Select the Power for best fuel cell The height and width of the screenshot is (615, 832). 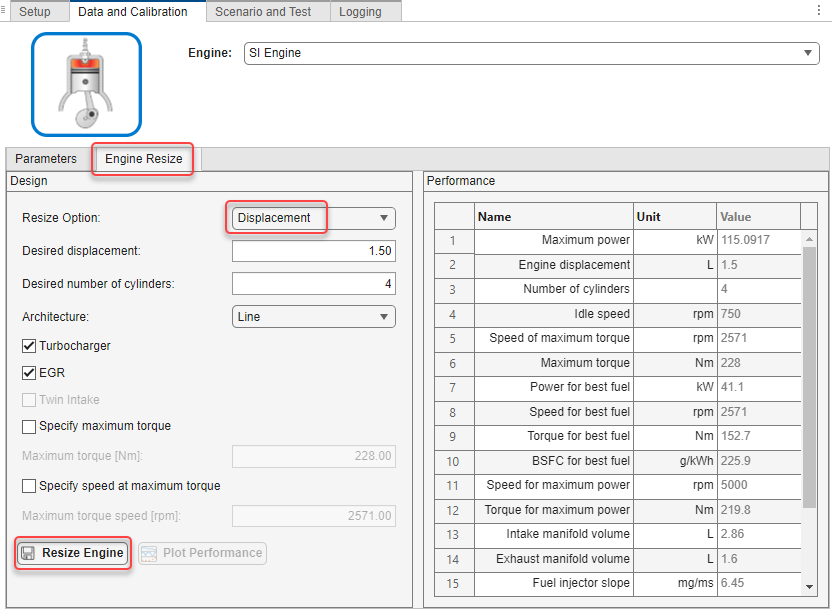554,387
